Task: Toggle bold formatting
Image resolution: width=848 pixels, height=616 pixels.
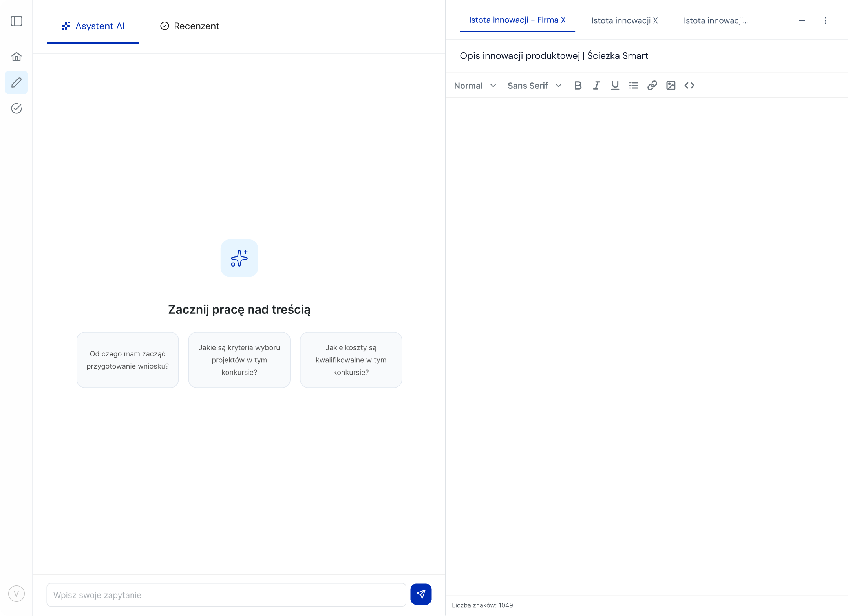Action: (x=578, y=86)
